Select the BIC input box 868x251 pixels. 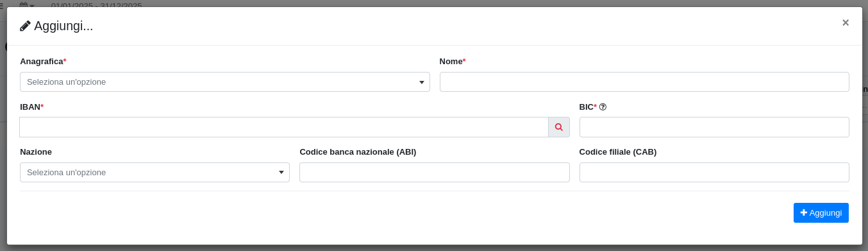pyautogui.click(x=714, y=127)
